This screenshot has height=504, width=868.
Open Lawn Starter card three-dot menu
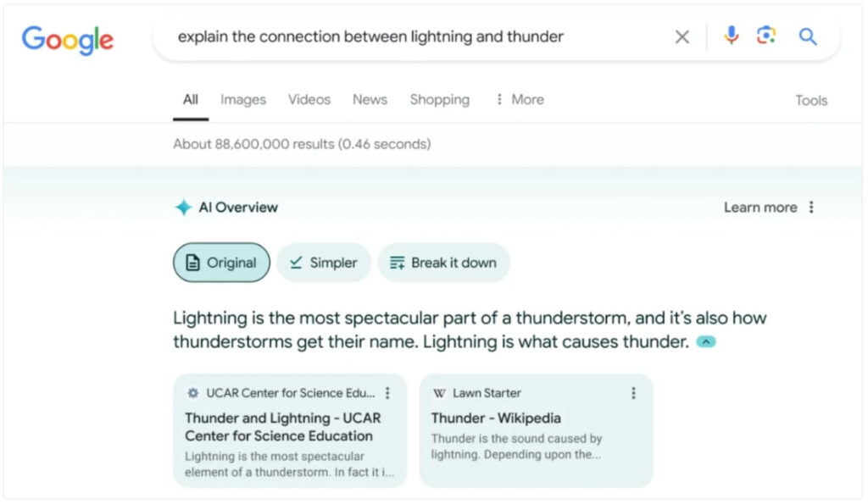(x=633, y=393)
